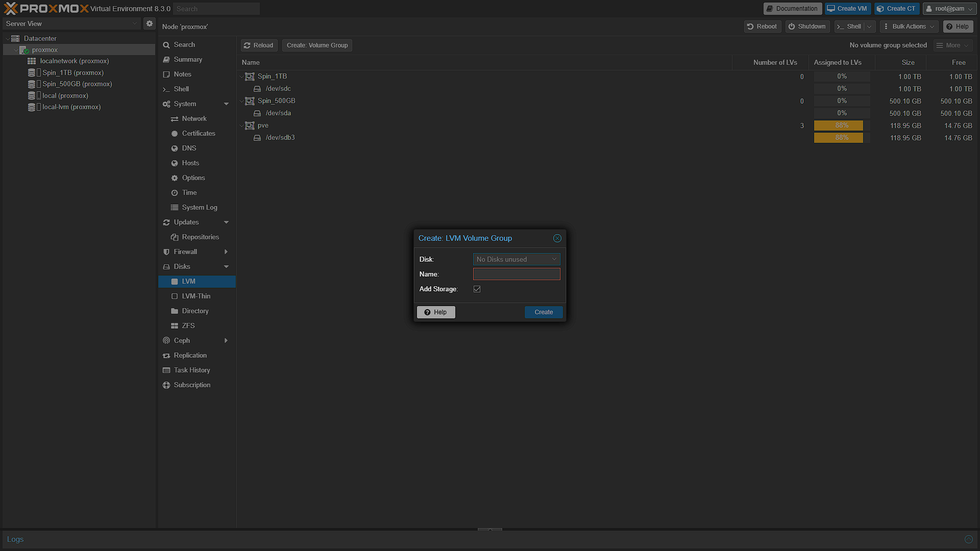Viewport: 980px width, 551px height.
Task: Click the Reboot button
Action: (x=762, y=27)
